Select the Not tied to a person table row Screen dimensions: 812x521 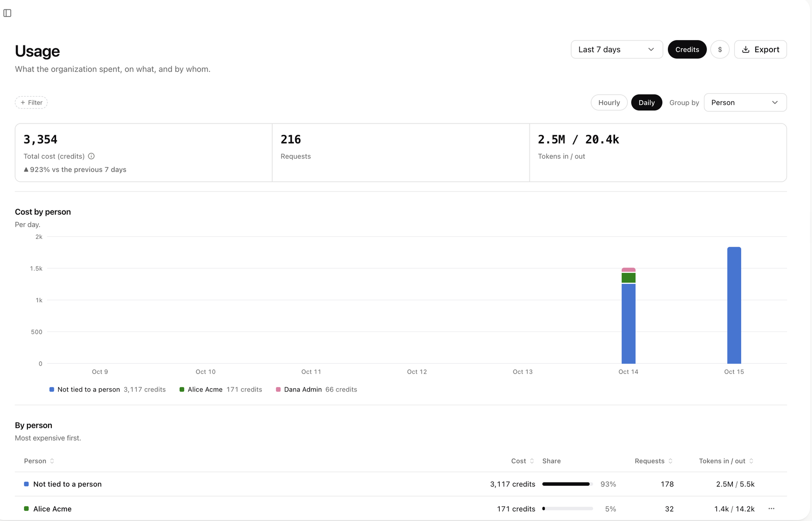401,484
